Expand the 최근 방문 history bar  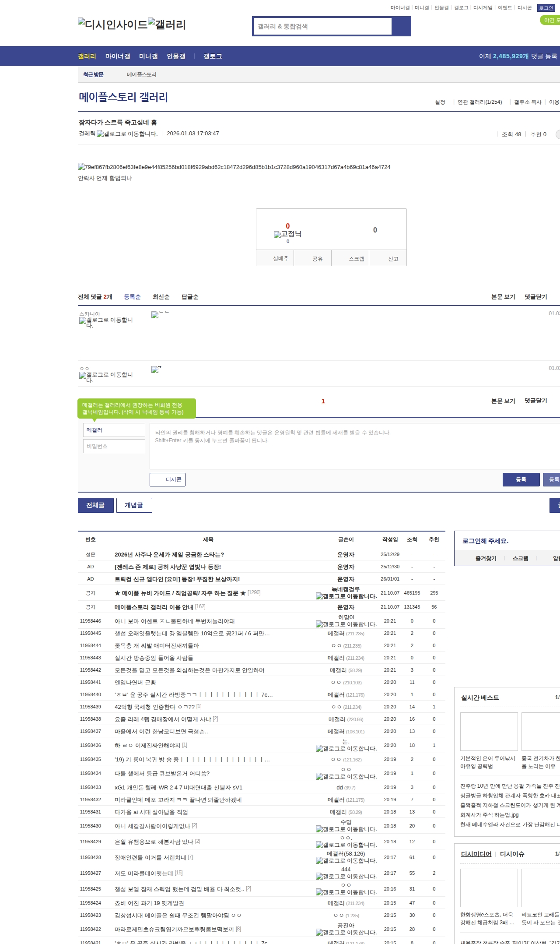tap(93, 74)
